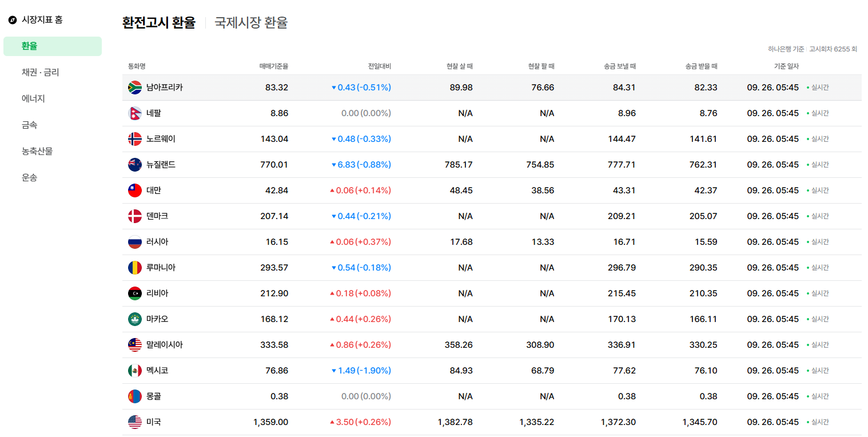Open the 노르웨이 currency name
This screenshot has height=437, width=868.
161,139
